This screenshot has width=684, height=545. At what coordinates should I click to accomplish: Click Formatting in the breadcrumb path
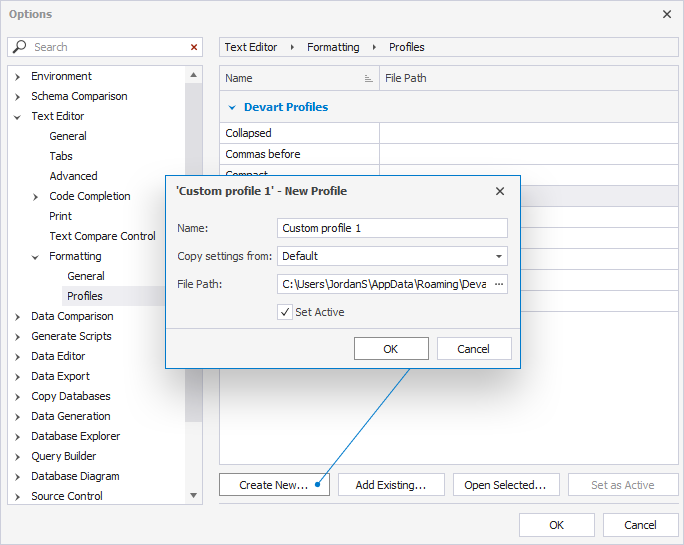tap(333, 47)
